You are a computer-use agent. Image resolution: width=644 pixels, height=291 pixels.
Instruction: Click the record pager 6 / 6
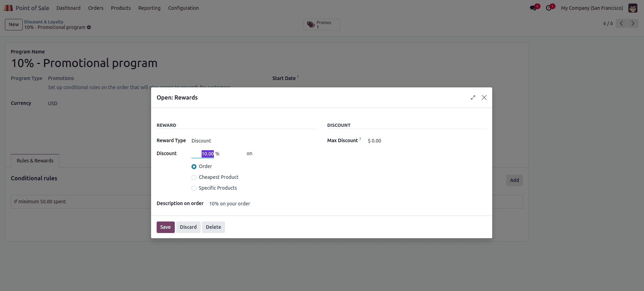pyautogui.click(x=608, y=23)
